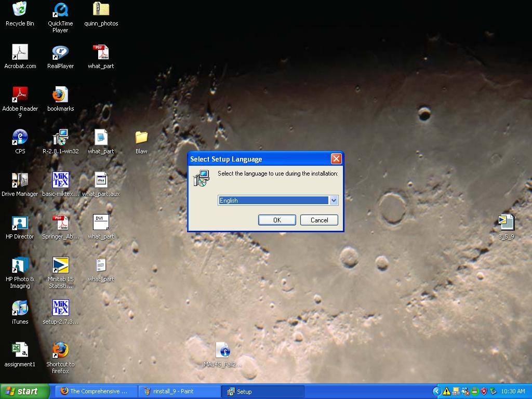Open the language selection dropdown
This screenshot has height=399, width=532.
click(x=334, y=200)
